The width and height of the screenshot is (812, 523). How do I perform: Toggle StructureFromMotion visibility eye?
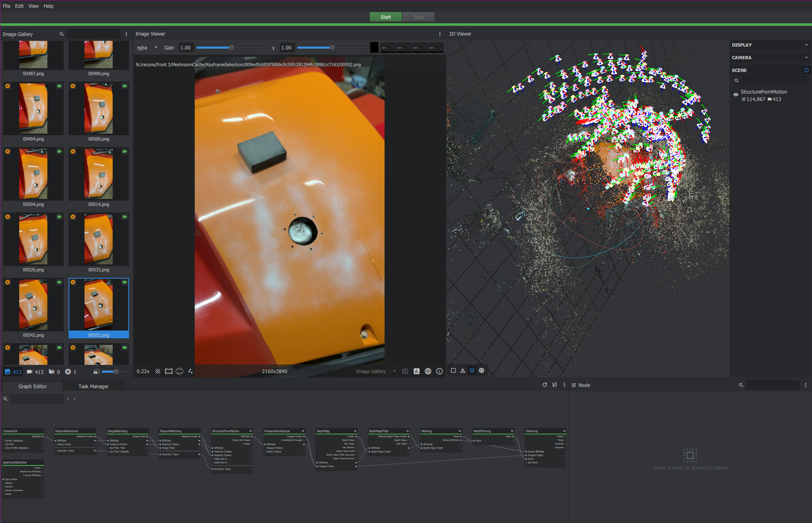(736, 95)
